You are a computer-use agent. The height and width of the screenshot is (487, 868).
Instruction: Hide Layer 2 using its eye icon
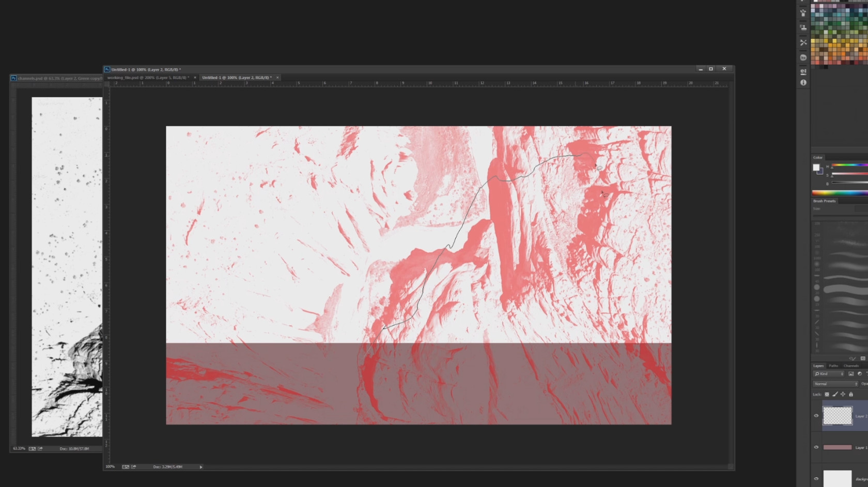coord(816,416)
